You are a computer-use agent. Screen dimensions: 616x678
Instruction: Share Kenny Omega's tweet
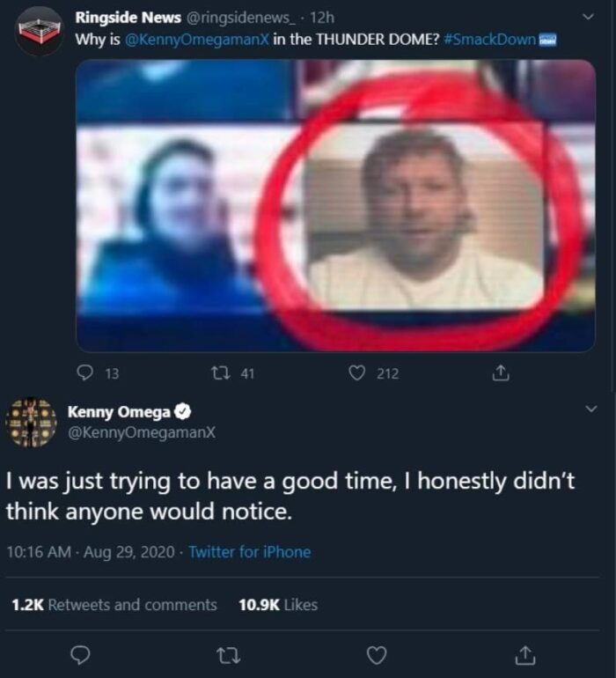(x=524, y=655)
